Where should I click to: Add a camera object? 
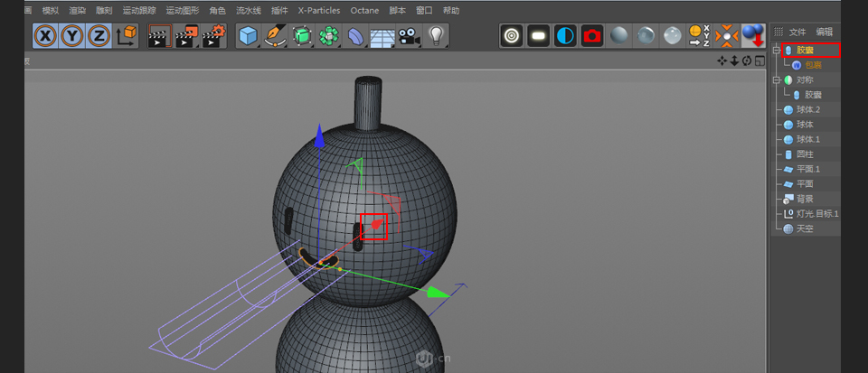(x=409, y=36)
